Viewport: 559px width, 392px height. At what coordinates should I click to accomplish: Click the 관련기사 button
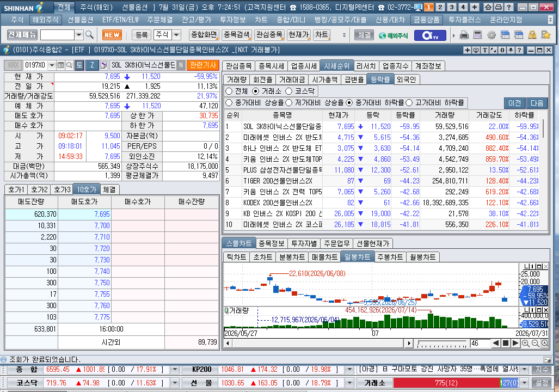point(202,65)
